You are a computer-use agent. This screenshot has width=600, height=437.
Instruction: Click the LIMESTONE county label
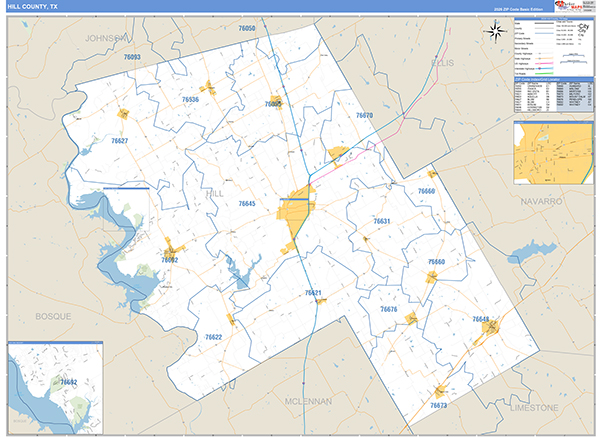534,408
